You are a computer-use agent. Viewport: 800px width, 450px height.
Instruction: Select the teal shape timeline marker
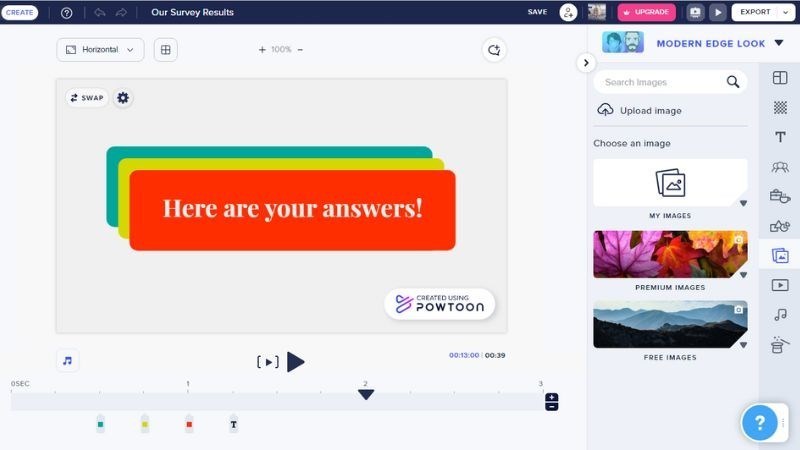tap(101, 424)
